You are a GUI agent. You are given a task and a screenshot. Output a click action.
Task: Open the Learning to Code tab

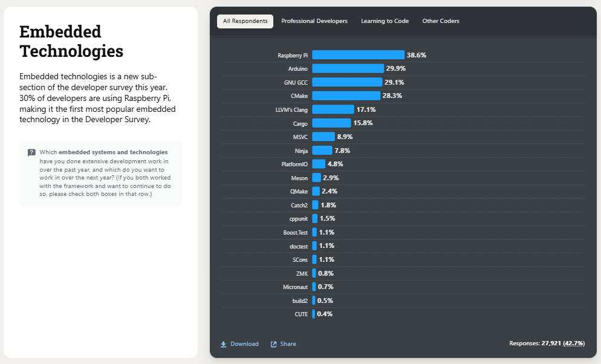(385, 21)
